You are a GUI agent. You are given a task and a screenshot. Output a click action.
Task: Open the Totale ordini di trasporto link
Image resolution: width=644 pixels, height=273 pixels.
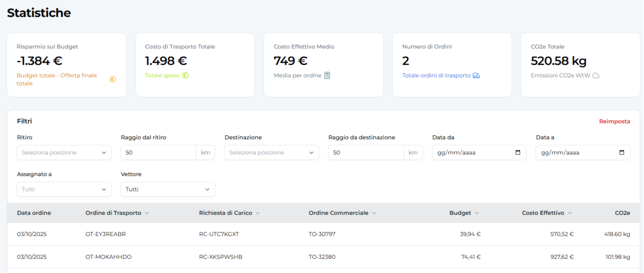436,76
